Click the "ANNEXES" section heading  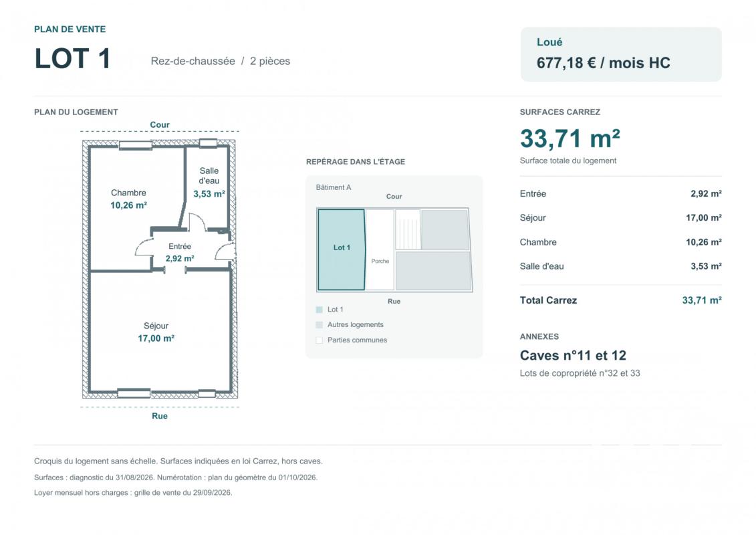tap(539, 337)
